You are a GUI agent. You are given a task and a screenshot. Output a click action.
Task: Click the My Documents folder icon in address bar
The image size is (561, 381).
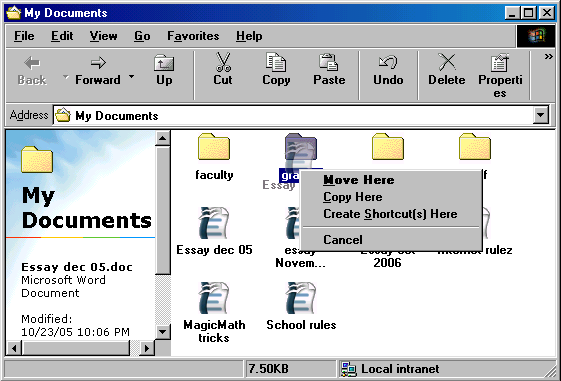(x=63, y=115)
